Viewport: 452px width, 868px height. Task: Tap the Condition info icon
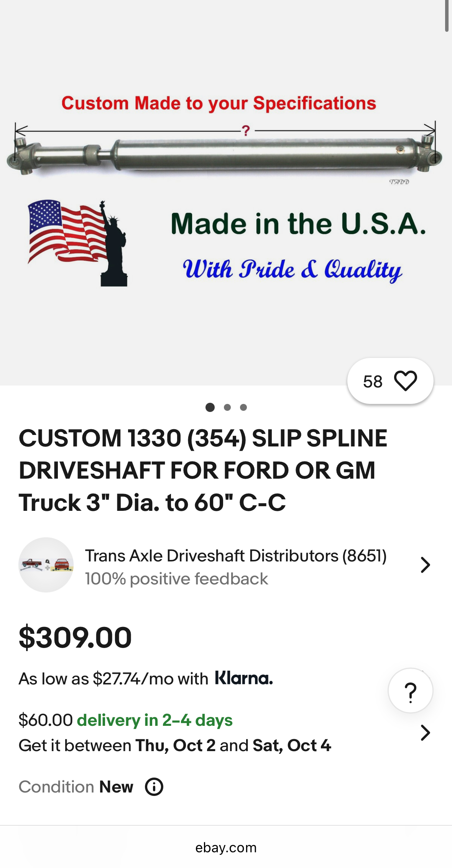pyautogui.click(x=154, y=787)
